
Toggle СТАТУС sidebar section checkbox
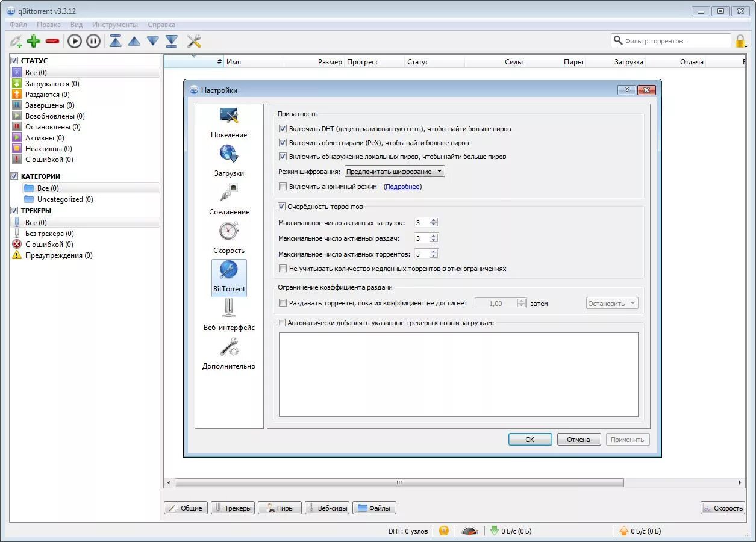pyautogui.click(x=14, y=61)
